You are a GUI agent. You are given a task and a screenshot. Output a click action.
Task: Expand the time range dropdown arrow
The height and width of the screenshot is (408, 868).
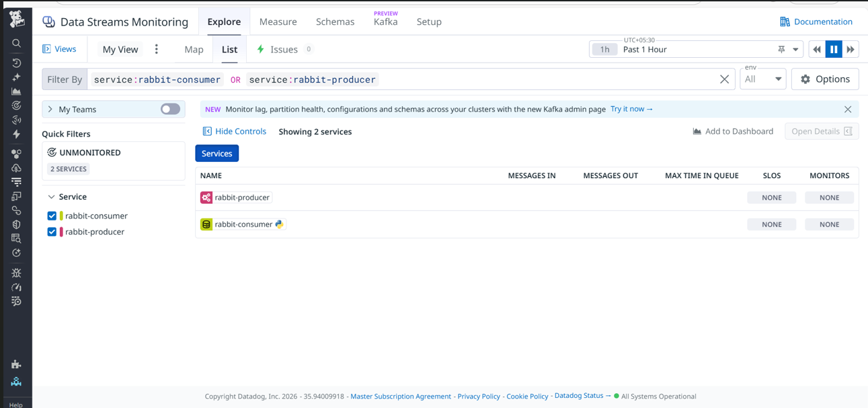795,49
